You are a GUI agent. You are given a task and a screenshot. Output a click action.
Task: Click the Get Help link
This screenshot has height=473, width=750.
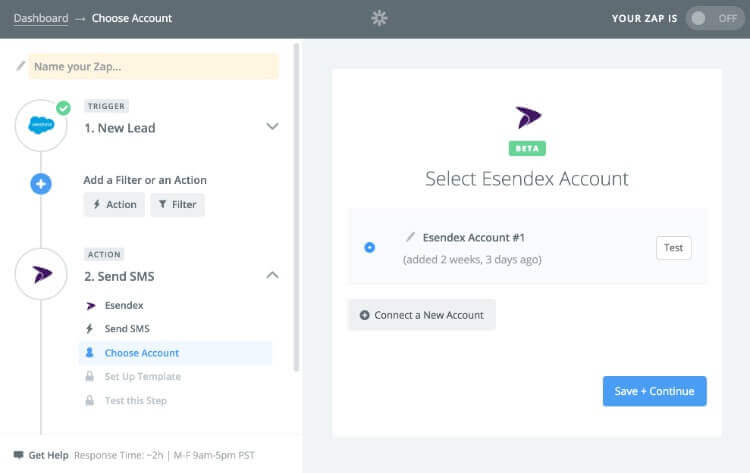coord(48,455)
